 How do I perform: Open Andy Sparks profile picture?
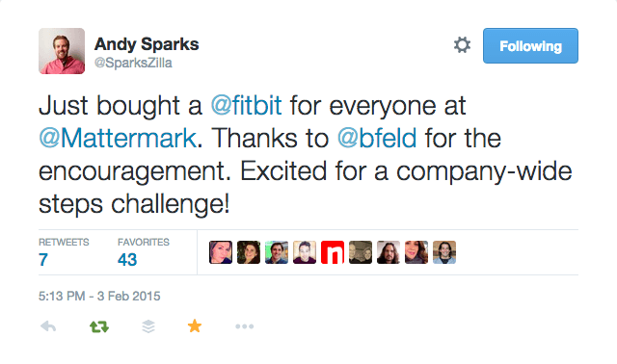pyautogui.click(x=62, y=51)
